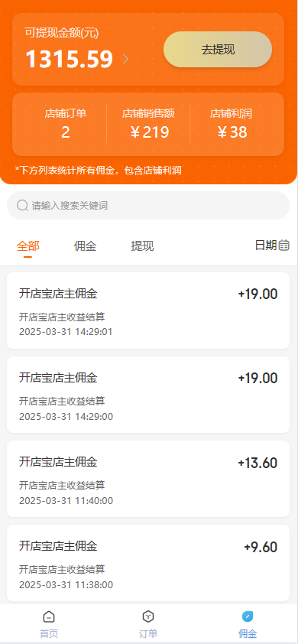The width and height of the screenshot is (298, 644).
Task: Open the 日期 date filter
Action: (272, 246)
